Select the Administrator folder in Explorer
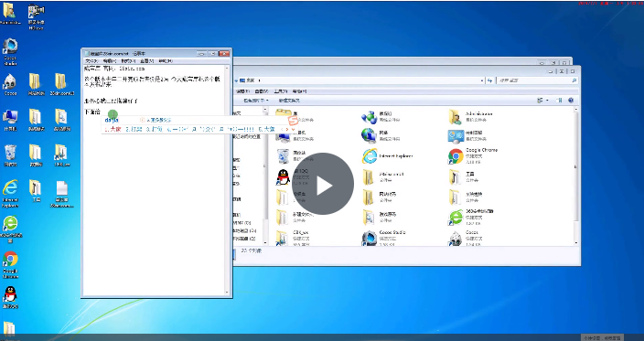Image resolution: width=644 pixels, height=341 pixels. 470,116
